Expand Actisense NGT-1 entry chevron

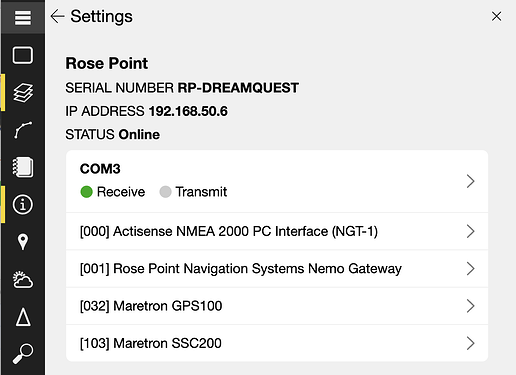[470, 231]
